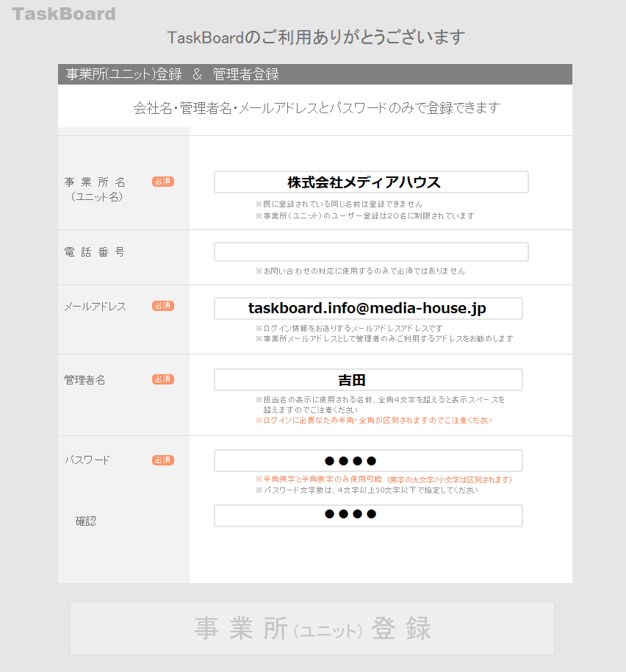626x672 pixels.
Task: Click the 事業所(ユニット)登録 & 管理者登録 header bar
Action: [314, 74]
